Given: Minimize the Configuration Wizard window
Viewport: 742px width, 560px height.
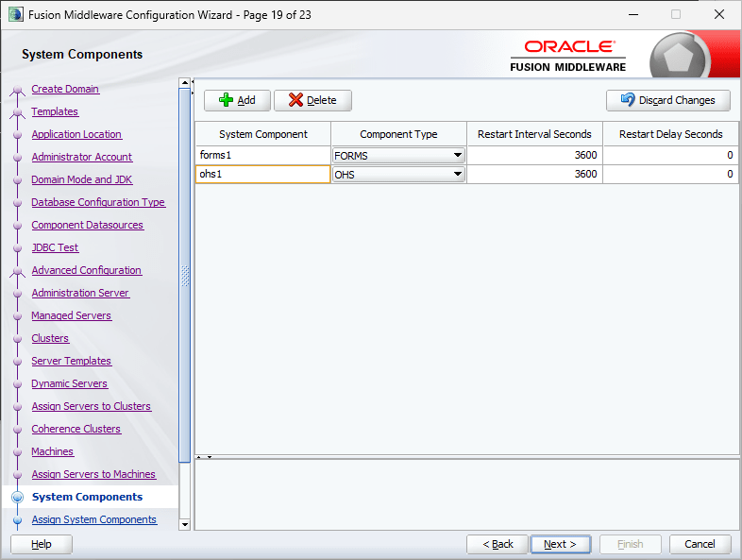Looking at the screenshot, I should [633, 15].
